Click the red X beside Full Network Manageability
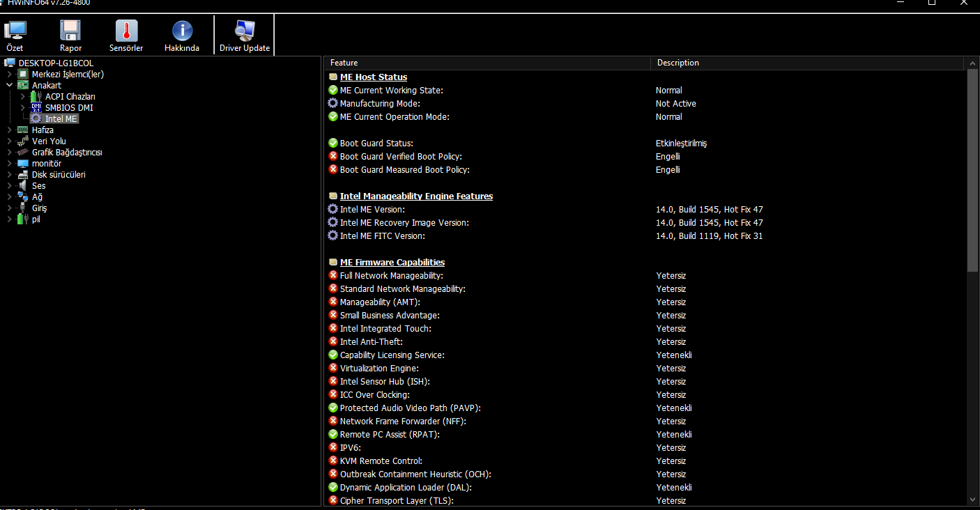The height and width of the screenshot is (510, 980). click(x=333, y=275)
